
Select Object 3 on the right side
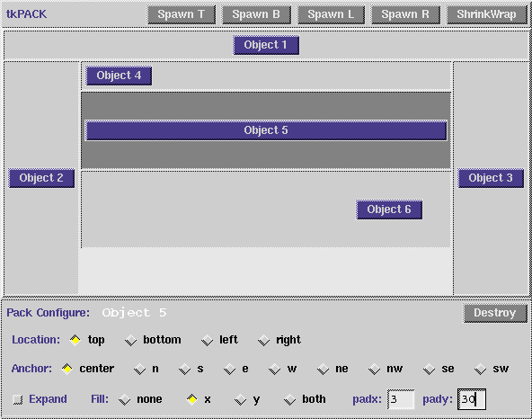point(491,178)
